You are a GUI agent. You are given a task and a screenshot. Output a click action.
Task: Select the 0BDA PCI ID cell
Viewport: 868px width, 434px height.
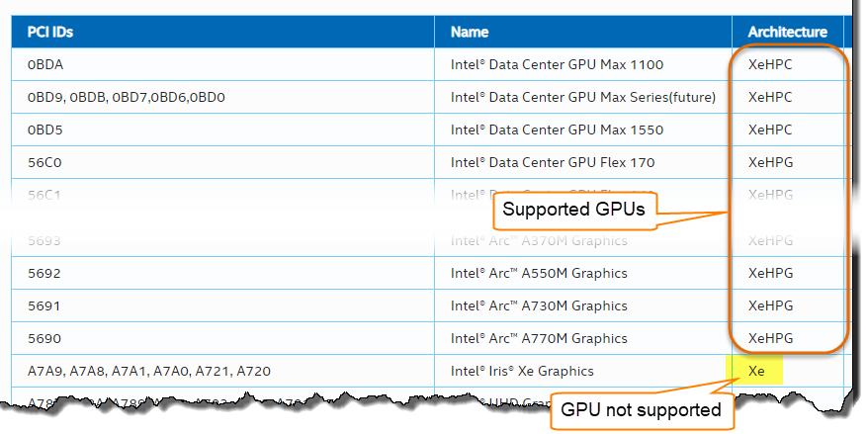pos(46,64)
